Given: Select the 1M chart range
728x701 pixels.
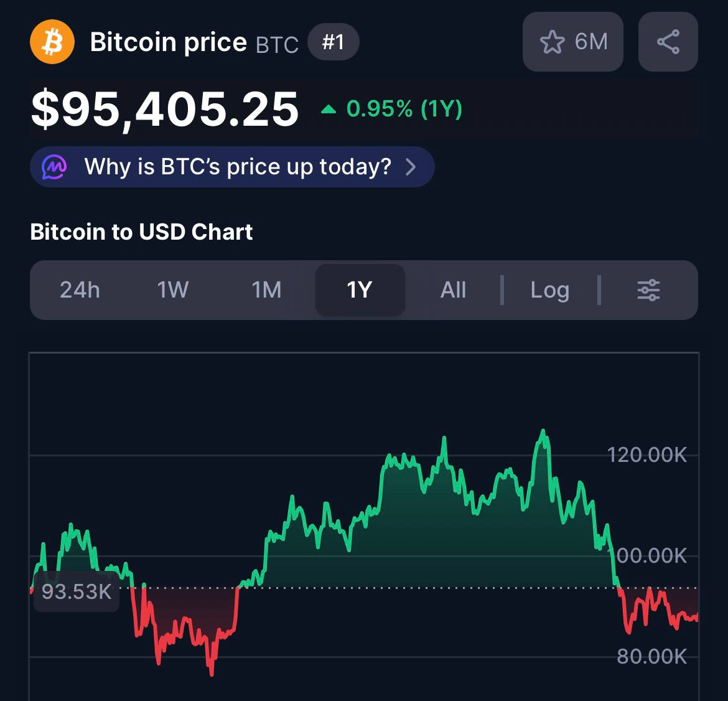Looking at the screenshot, I should [x=266, y=290].
